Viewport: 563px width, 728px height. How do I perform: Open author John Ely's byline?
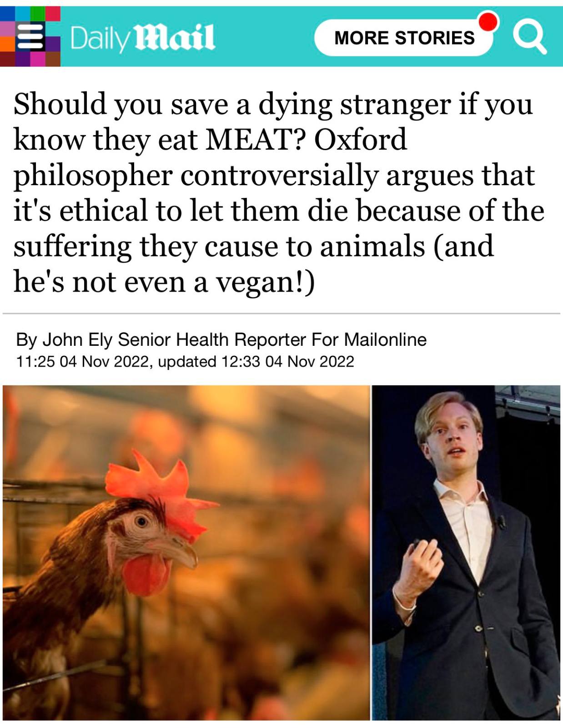[75, 339]
